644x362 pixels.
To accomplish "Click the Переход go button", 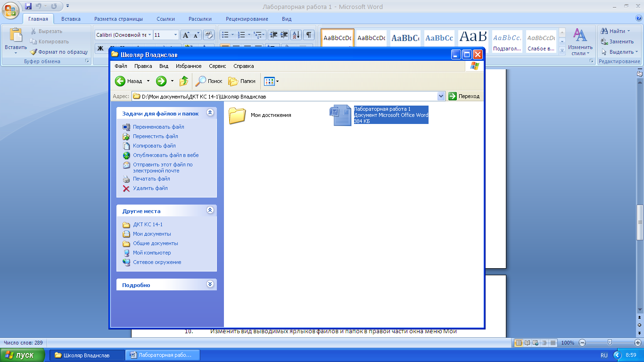I will 464,96.
